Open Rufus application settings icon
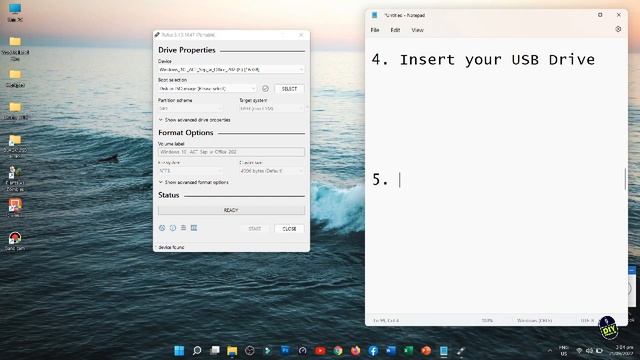640x360 pixels. point(183,228)
